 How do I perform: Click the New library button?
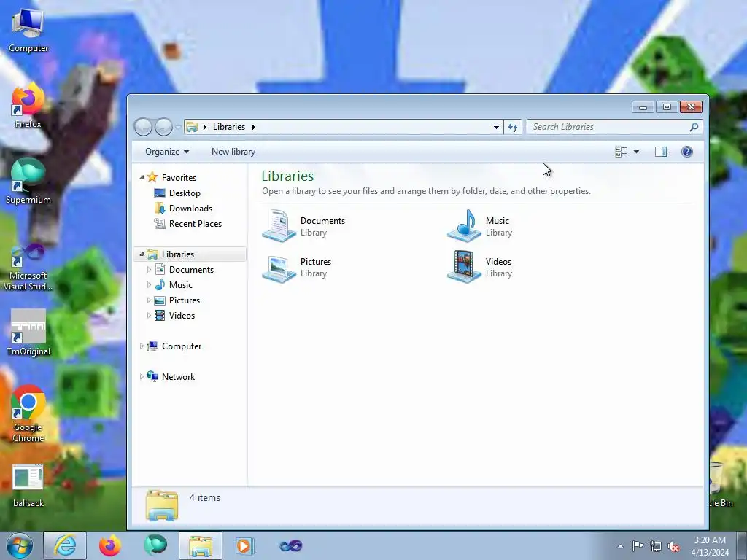click(233, 152)
